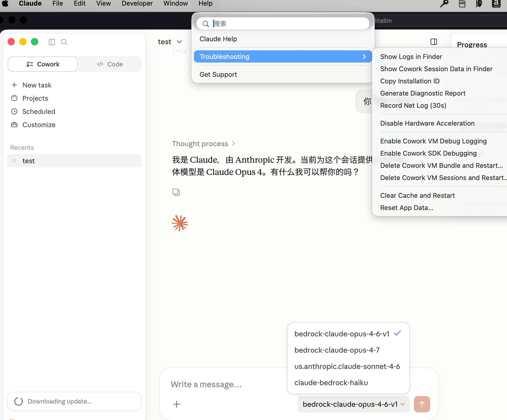Screen dimensions: 507x420
Task: Click the Help menu search field
Action: pos(283,24)
